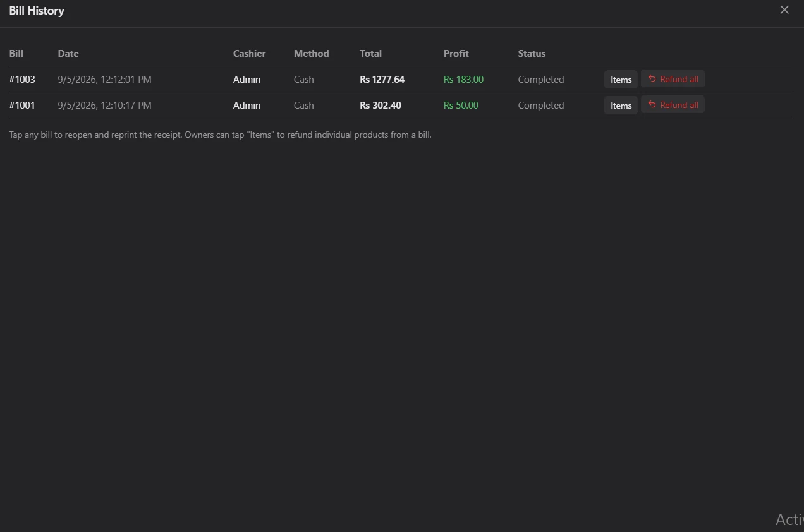Click date 9/5/2026, 12:10:17 PM
This screenshot has height=532, width=804.
coord(104,106)
